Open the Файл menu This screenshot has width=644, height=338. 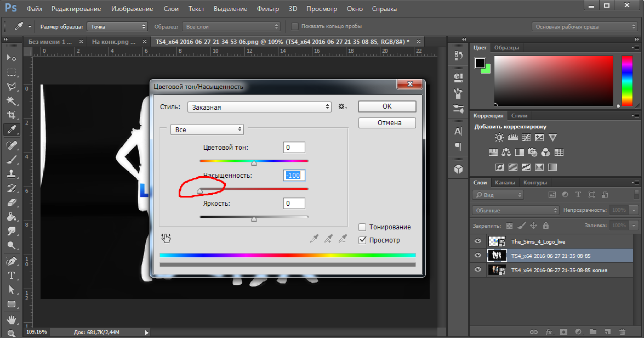[35, 9]
